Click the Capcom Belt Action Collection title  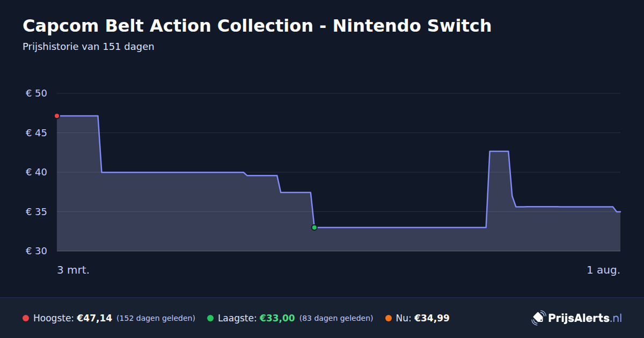(x=257, y=25)
